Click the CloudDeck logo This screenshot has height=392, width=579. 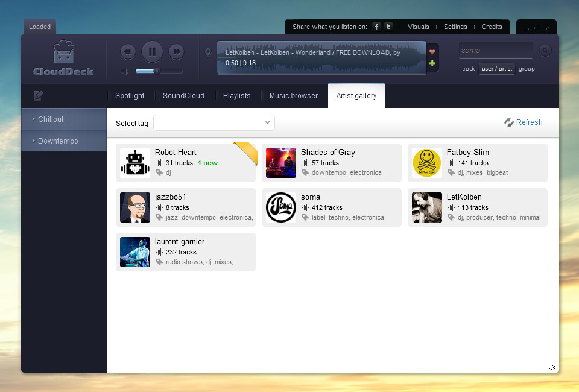click(x=63, y=58)
